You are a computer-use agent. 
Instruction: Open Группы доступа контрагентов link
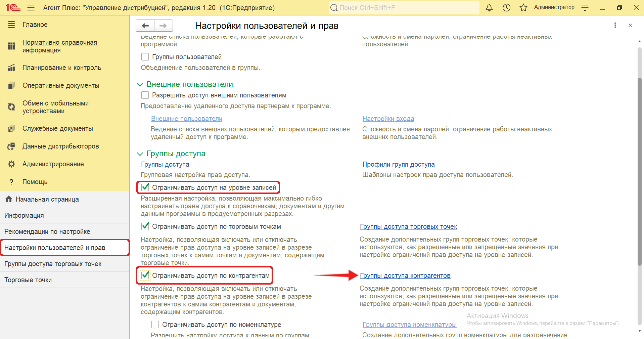click(x=405, y=276)
